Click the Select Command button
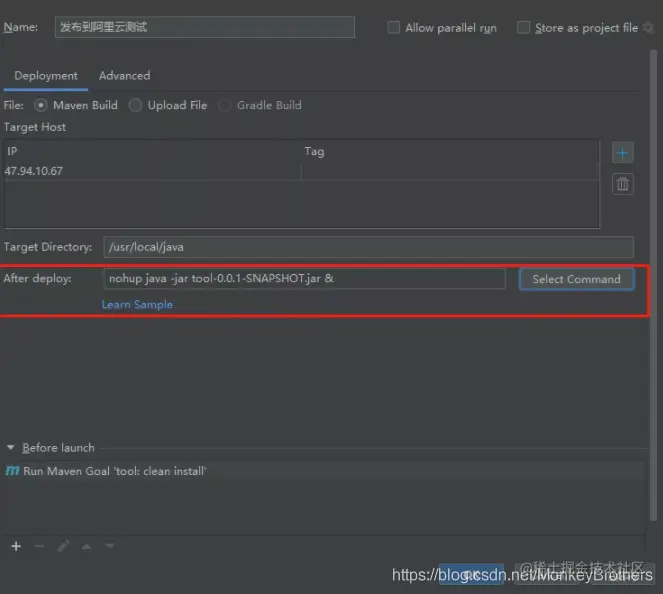Viewport: 663px width, 594px height. tap(576, 279)
